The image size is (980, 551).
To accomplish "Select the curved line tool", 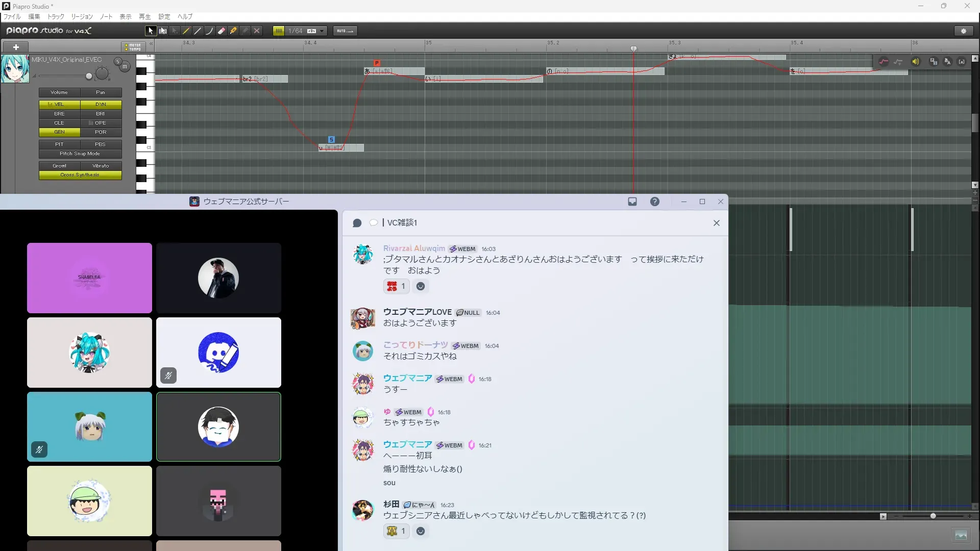I will tap(210, 31).
